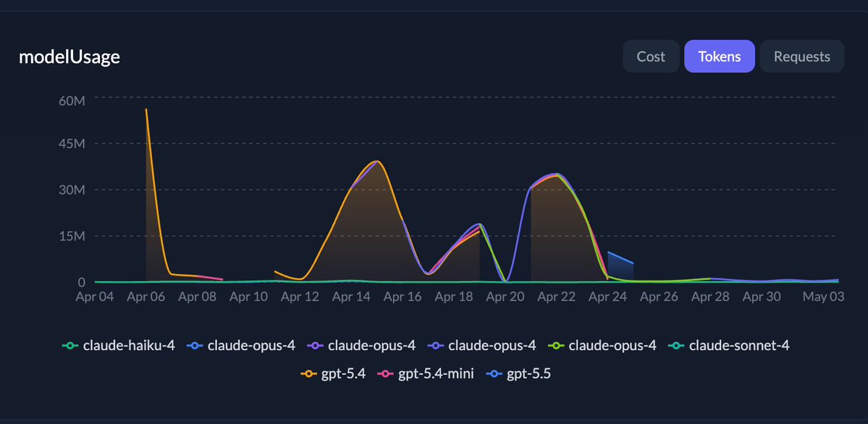The height and width of the screenshot is (424, 868).
Task: Open the Requests tab
Action: coord(801,56)
